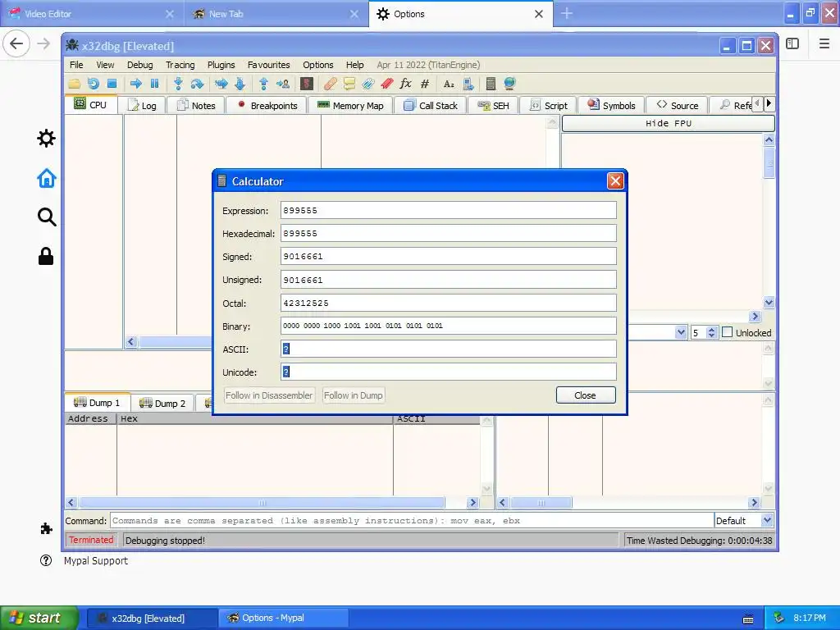Click the Step Into toolbar icon
The width and height of the screenshot is (840, 630).
pyautogui.click(x=178, y=84)
